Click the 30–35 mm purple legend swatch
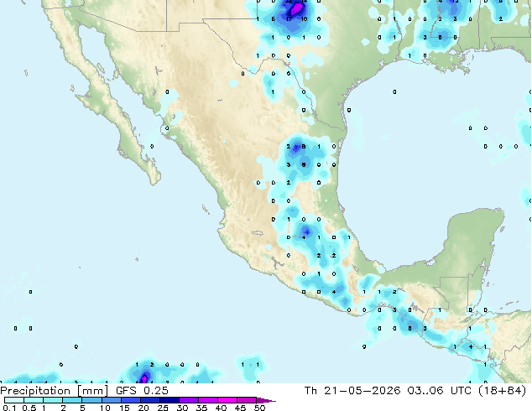Screen dimensions: 532x411 coord(188,400)
